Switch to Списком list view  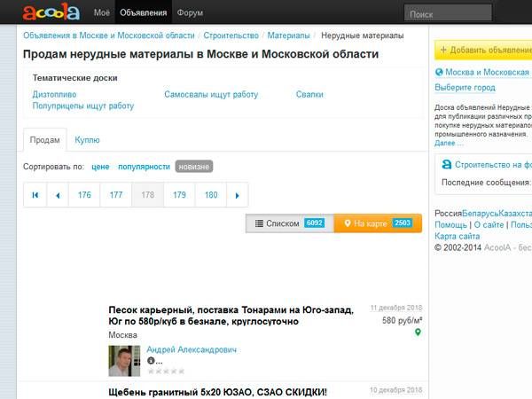pos(289,223)
